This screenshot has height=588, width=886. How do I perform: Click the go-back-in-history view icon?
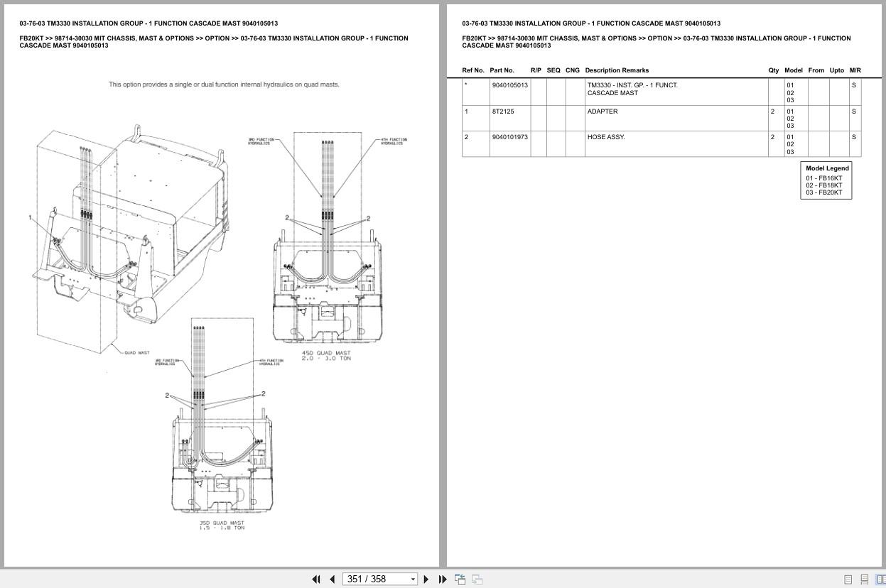(x=460, y=579)
